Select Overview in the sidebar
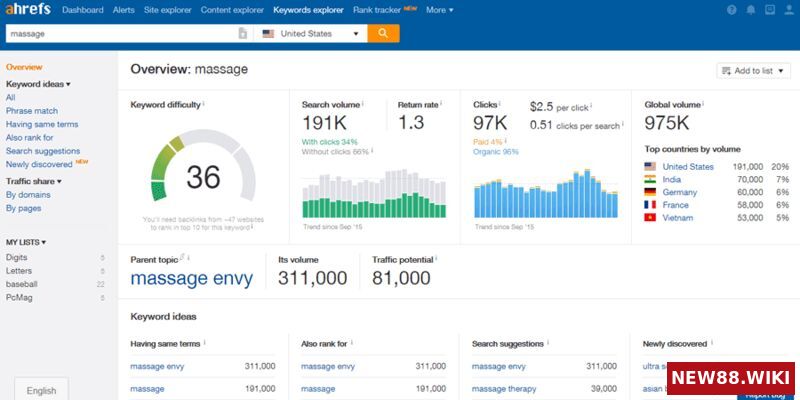Image resolution: width=800 pixels, height=400 pixels. (24, 67)
